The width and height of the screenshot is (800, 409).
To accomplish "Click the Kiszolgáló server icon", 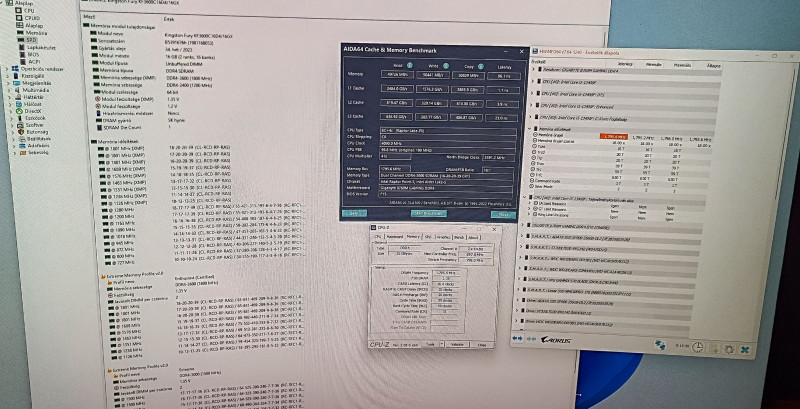I will (16, 75).
